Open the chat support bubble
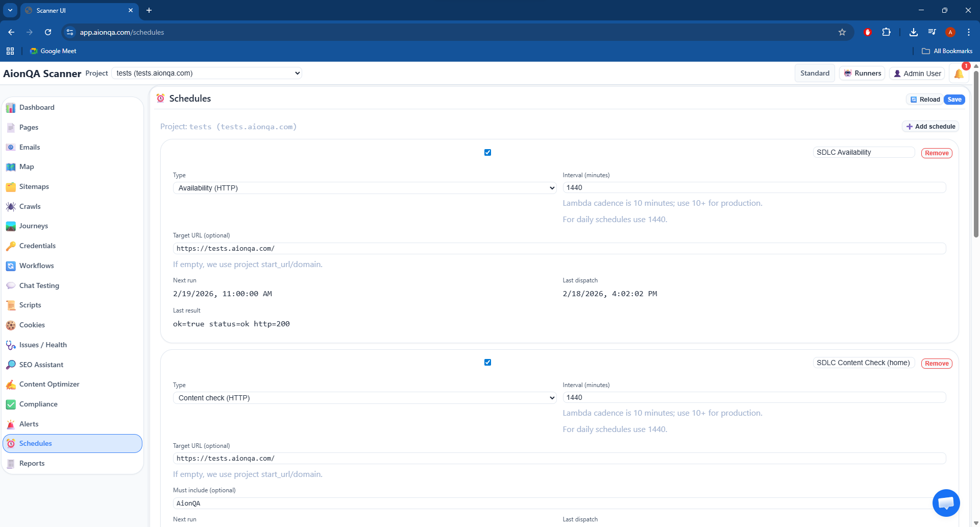Screen dimensions: 980x527 [946, 503]
